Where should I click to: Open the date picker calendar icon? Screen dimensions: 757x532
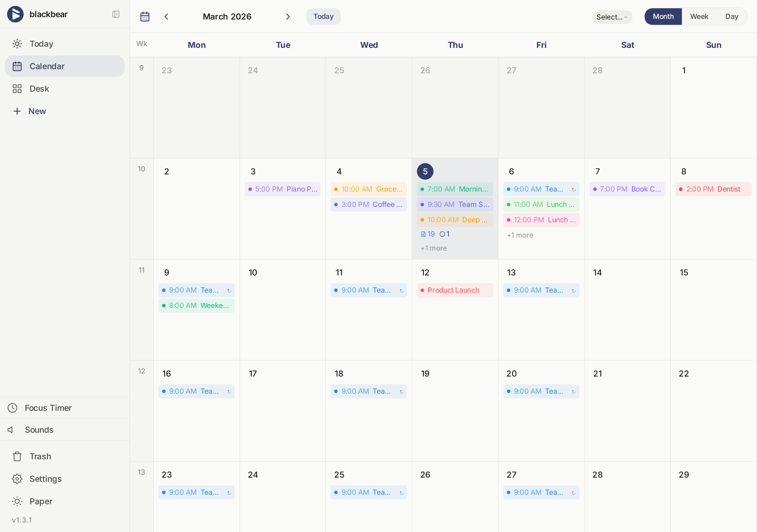pos(145,16)
